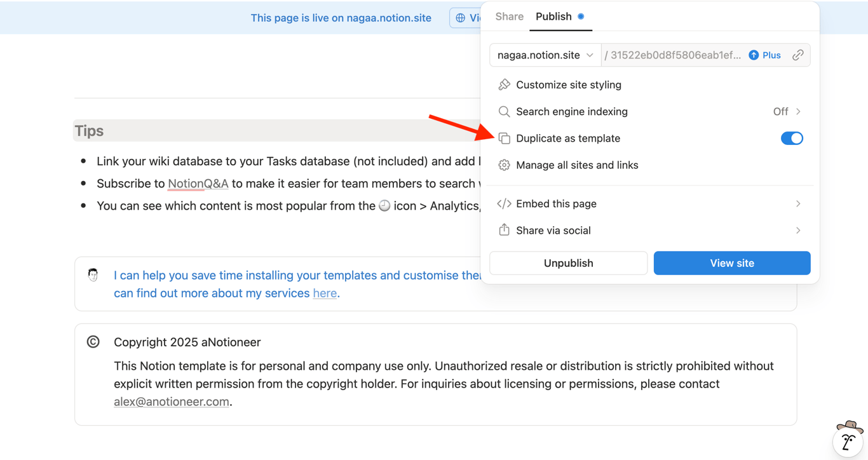Viewport: 868px width, 460px height.
Task: Click the Share via social icon
Action: 504,230
